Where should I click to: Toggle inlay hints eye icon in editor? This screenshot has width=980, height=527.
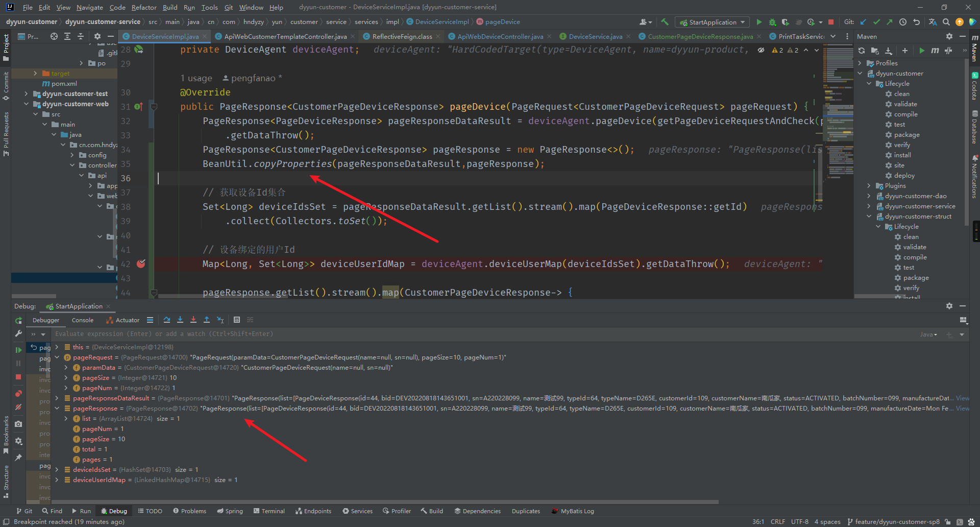761,50
